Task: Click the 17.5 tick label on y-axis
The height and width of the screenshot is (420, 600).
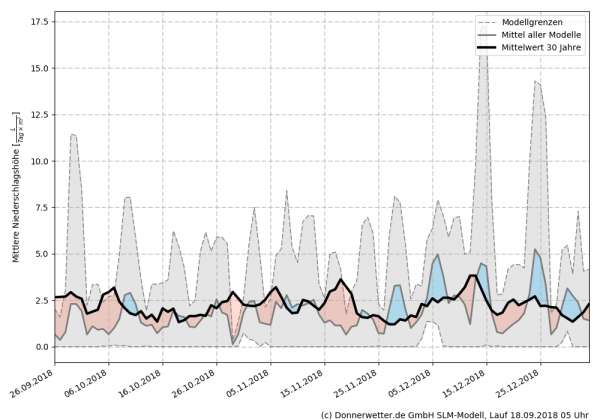Action: (x=41, y=21)
